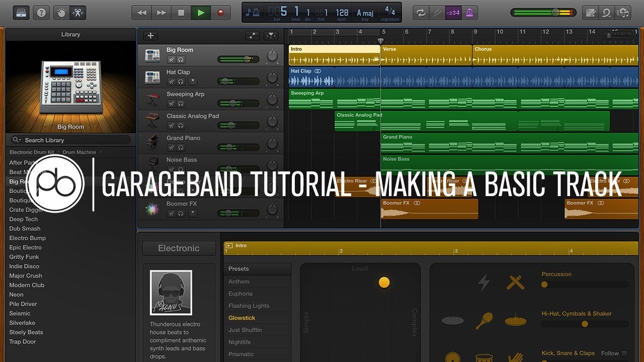Toggle the Editors scissors button

coord(77,13)
